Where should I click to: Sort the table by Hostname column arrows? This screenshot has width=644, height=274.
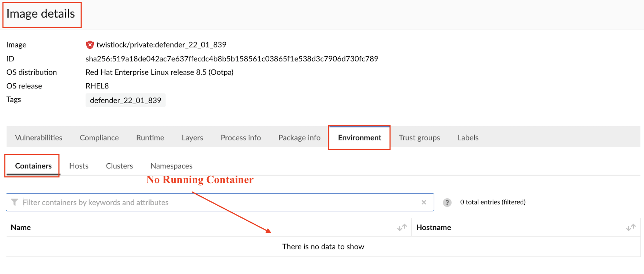pos(630,228)
